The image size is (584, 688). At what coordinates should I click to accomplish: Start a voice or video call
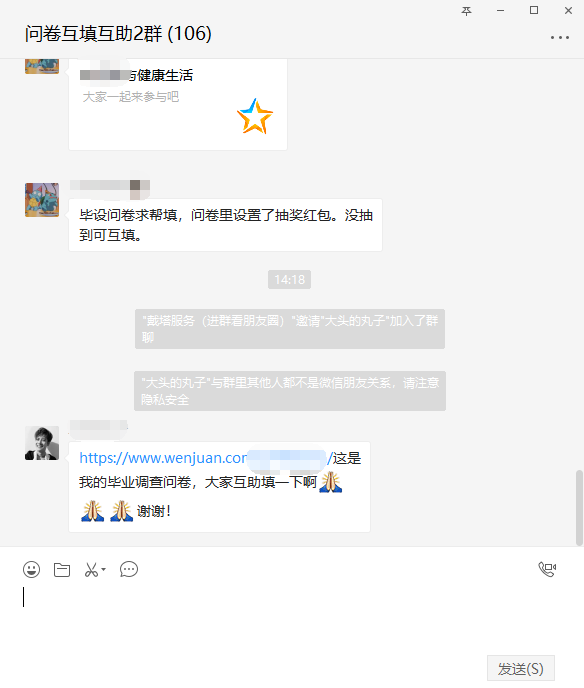547,569
